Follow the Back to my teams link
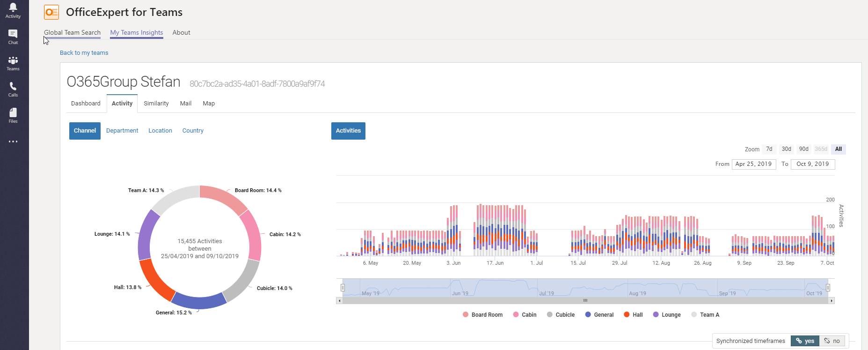Viewport: 868px width, 350px height. coord(84,53)
